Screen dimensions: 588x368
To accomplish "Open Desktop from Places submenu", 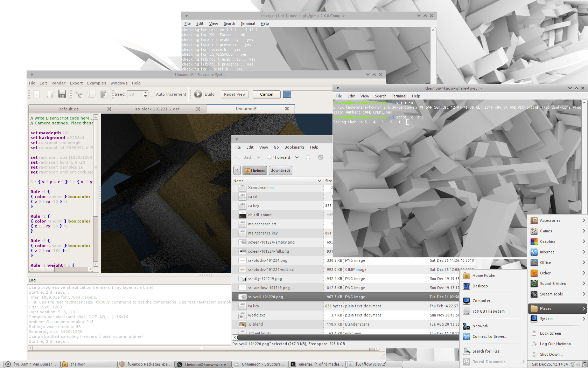I will pyautogui.click(x=493, y=286).
